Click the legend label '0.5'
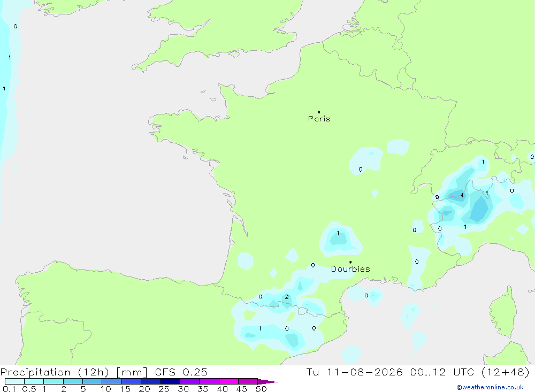Screen dimensions: 535x392 pos(29,389)
